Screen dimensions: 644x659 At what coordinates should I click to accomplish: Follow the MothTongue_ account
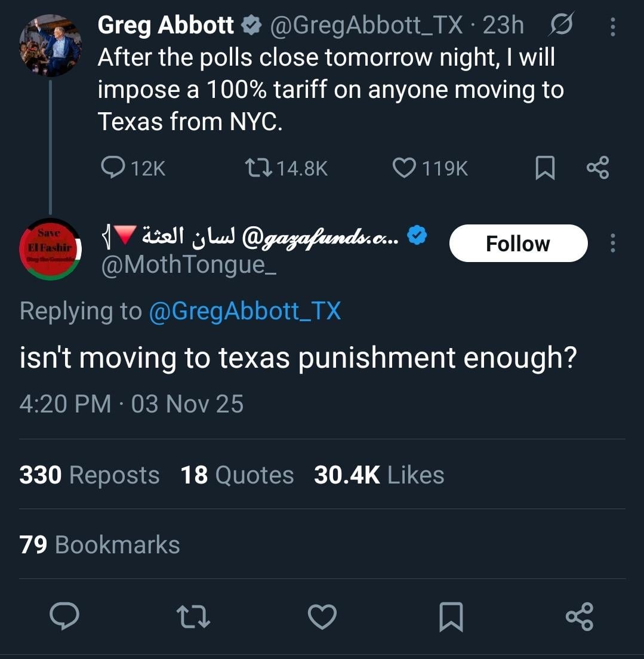click(517, 244)
